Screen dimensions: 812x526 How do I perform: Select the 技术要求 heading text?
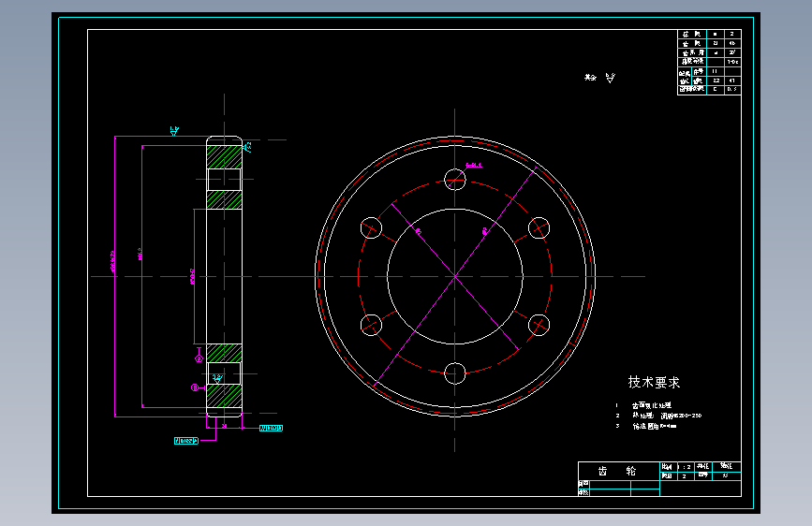654,382
